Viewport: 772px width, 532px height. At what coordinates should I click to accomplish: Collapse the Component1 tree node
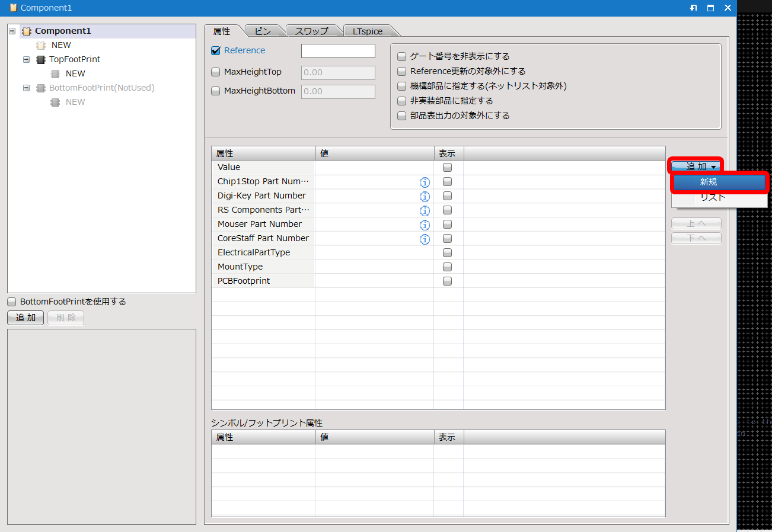pyautogui.click(x=12, y=31)
